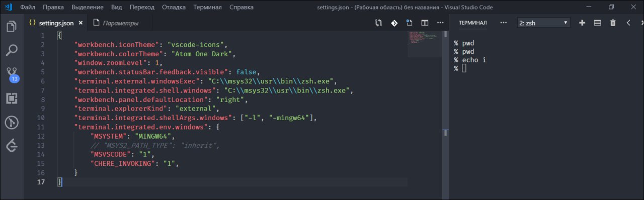
Task: Open the Файл menu
Action: click(28, 8)
